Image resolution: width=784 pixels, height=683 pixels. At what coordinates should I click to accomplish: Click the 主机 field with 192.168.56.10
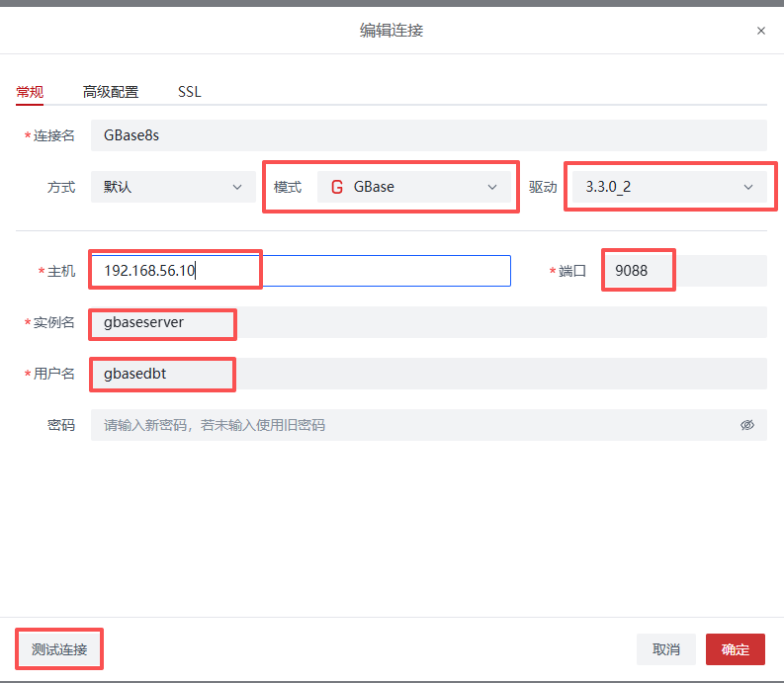301,271
